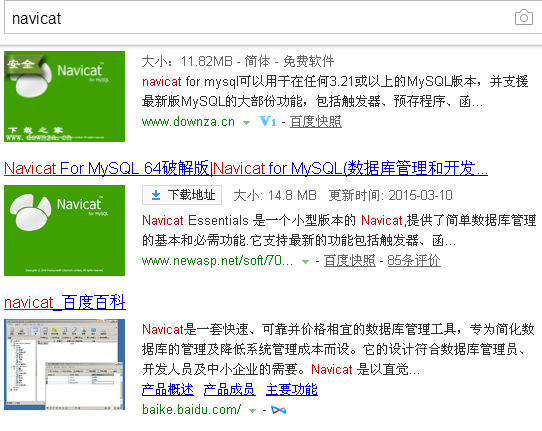
Task: Open the 产品成员 sublink
Action: pos(230,390)
